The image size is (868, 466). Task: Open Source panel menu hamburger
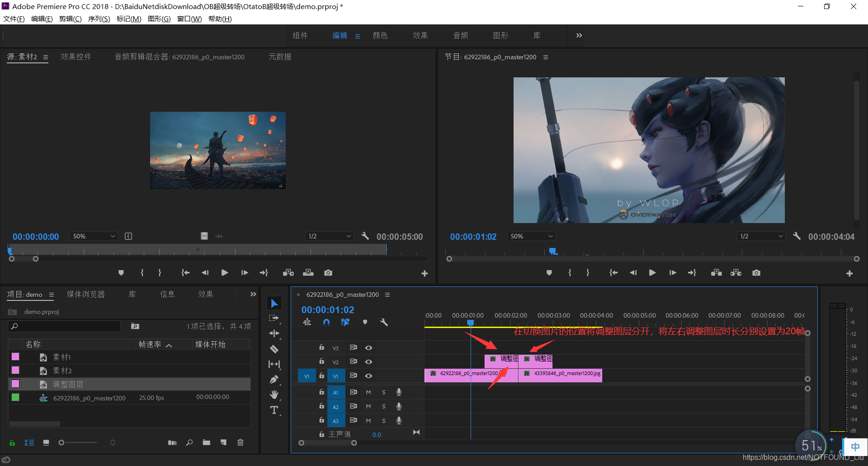(46, 57)
